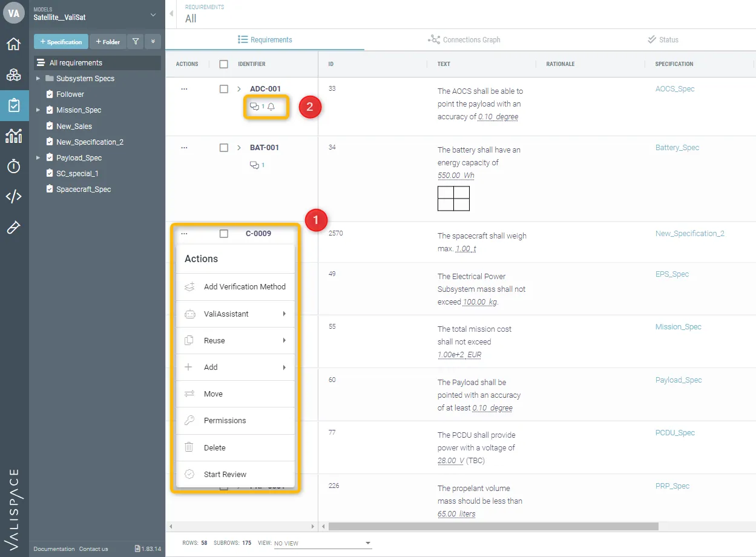Open actions dots for ADC-001 row
The height and width of the screenshot is (557, 756).
click(x=184, y=89)
